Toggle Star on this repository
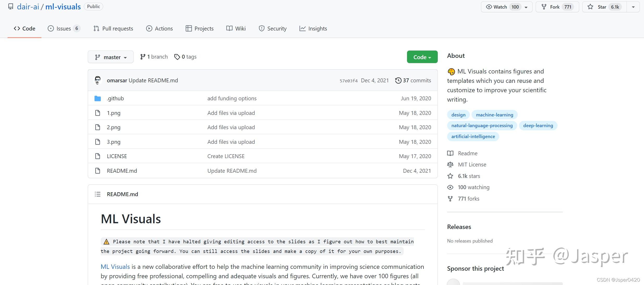This screenshot has width=644, height=285. 601,7
